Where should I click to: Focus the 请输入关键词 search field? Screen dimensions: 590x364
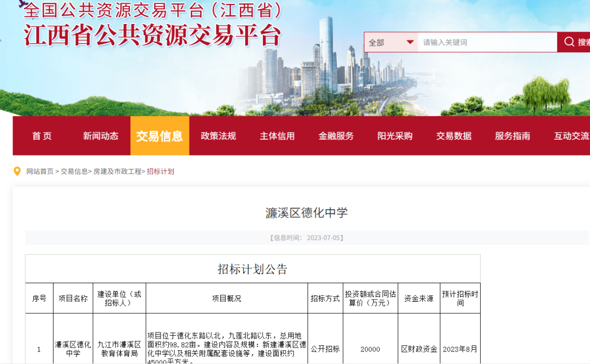[488, 42]
